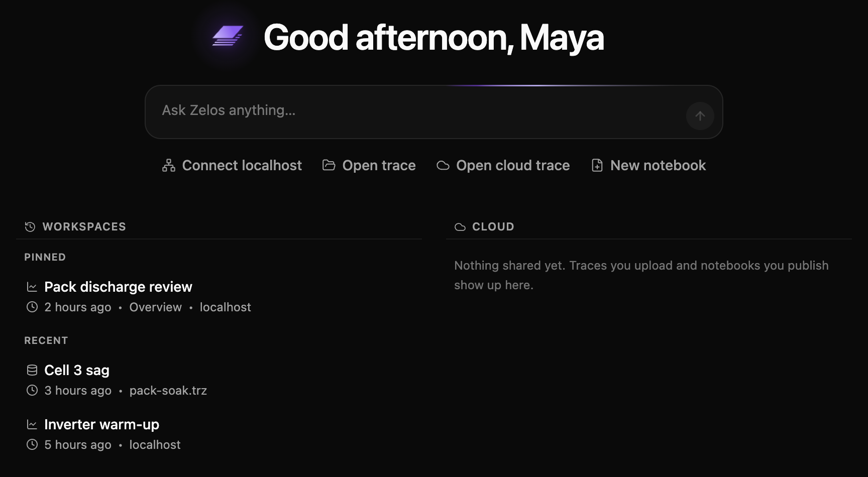868x477 pixels.
Task: Click the chart icon beside Inverter warm-up
Action: pos(32,424)
